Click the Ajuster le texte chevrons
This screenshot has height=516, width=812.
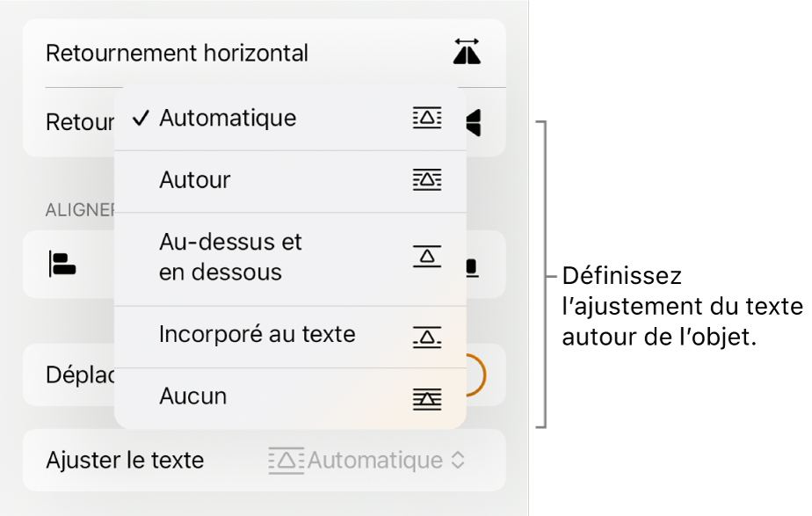(457, 460)
